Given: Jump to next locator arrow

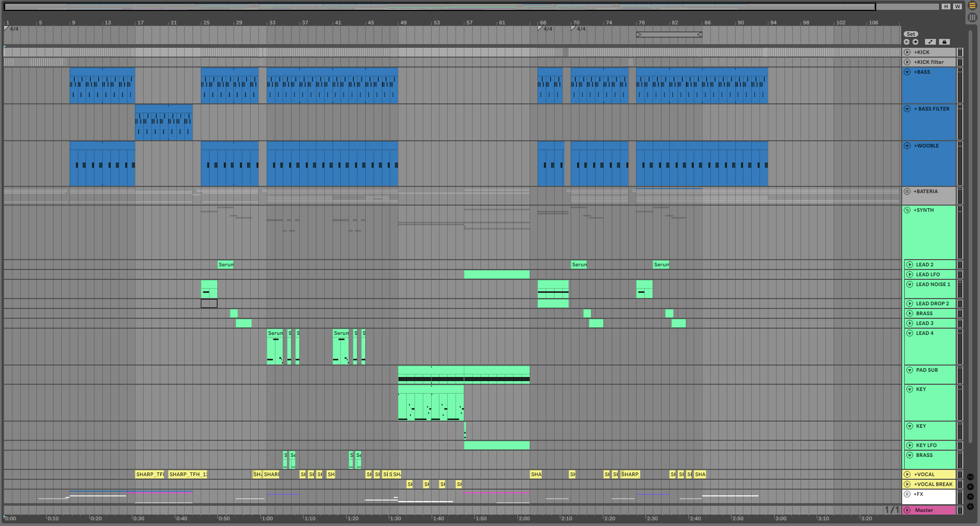Looking at the screenshot, I should pyautogui.click(x=916, y=42).
